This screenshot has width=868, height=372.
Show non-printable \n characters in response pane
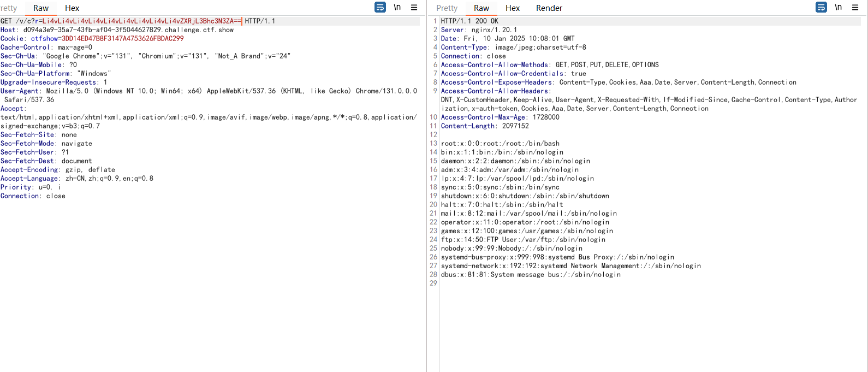pyautogui.click(x=839, y=7)
